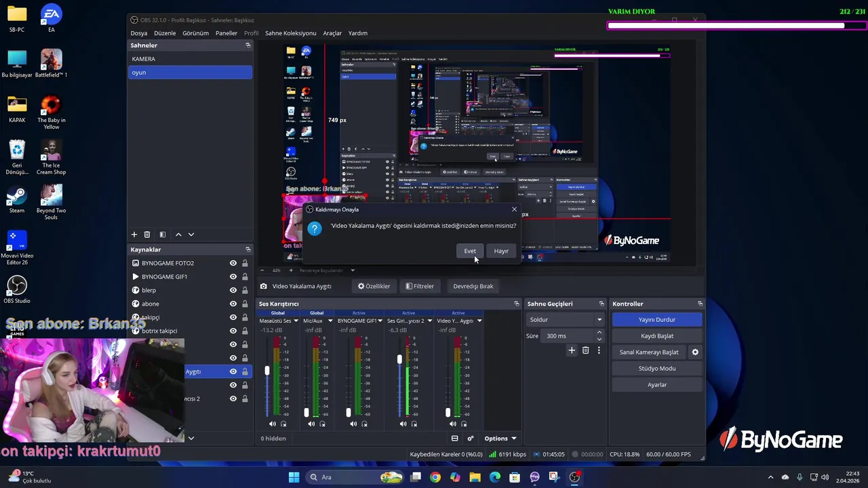The image size is (868, 488).
Task: Zoom in the preview with the plus icon
Action: click(x=291, y=270)
